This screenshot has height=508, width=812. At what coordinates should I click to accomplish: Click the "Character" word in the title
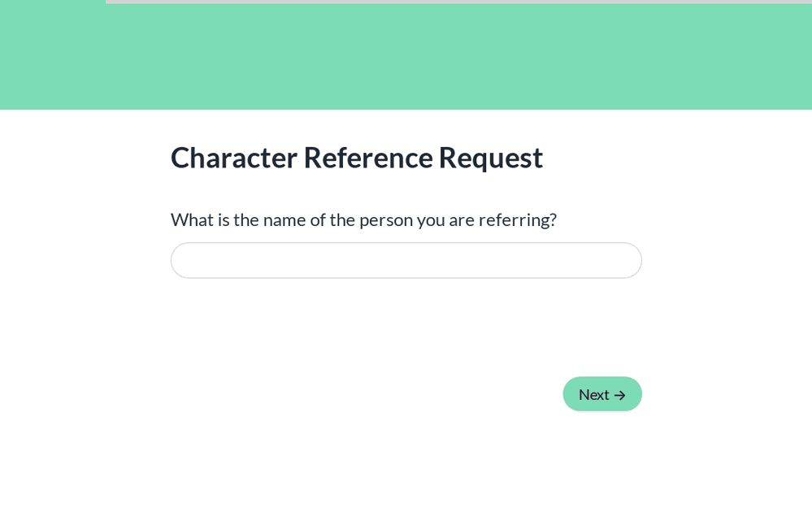pyautogui.click(x=233, y=157)
